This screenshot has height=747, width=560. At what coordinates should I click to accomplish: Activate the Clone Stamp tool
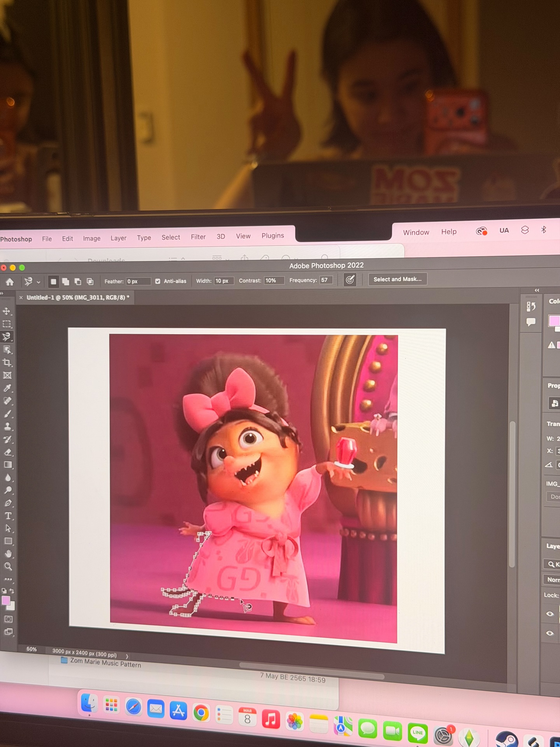[x=8, y=427]
